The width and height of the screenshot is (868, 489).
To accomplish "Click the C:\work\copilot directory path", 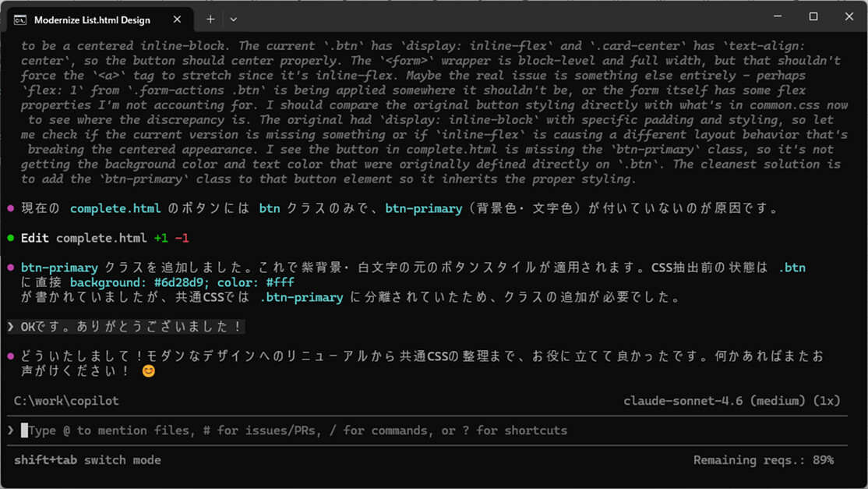I will point(66,401).
